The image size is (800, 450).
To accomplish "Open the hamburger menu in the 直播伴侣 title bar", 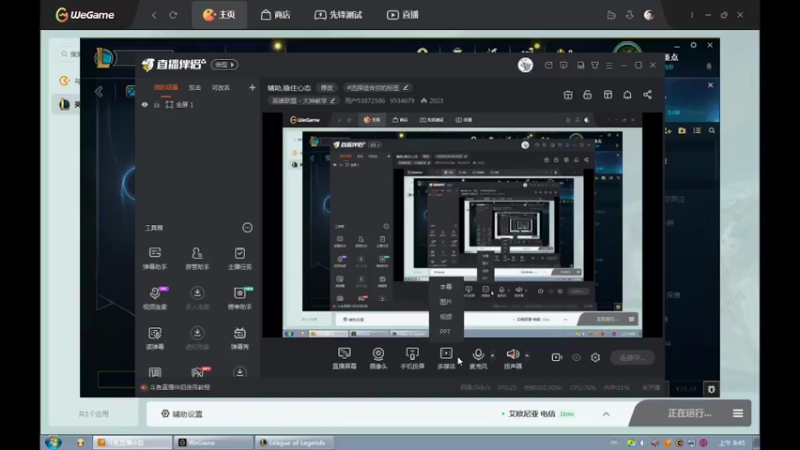I will [x=609, y=65].
